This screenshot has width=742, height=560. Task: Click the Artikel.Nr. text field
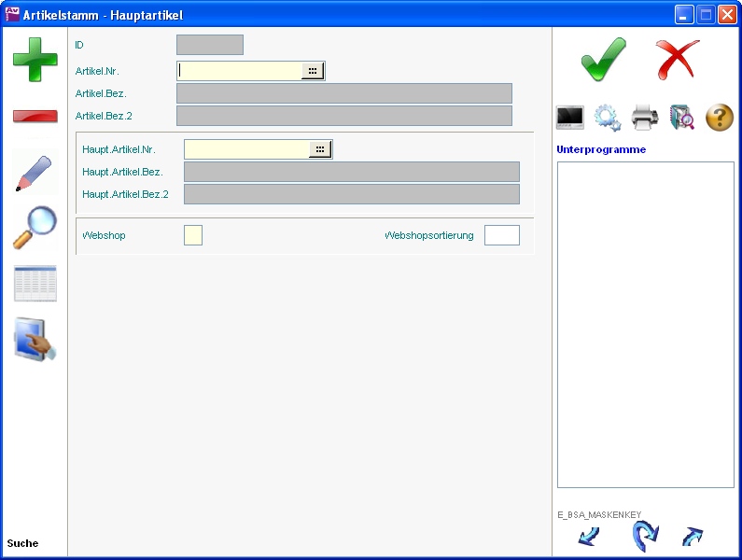tap(240, 71)
